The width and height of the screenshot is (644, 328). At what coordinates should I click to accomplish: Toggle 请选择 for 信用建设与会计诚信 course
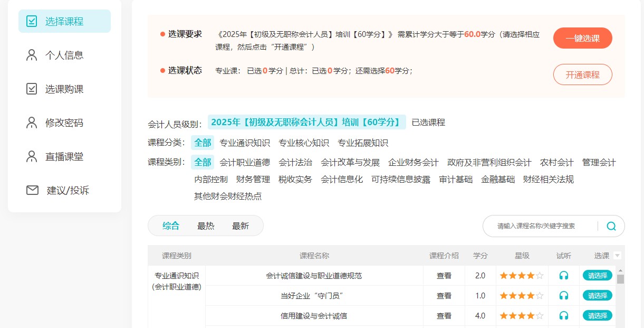coord(597,315)
